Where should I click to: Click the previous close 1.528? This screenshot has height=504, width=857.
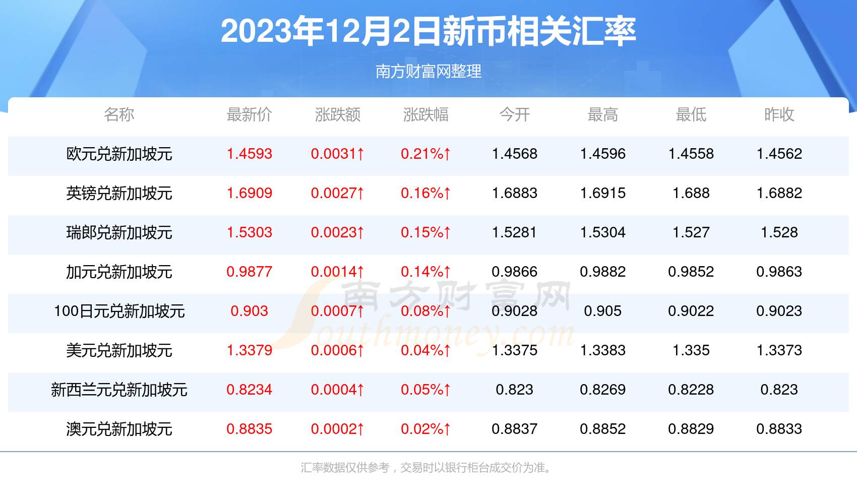pos(779,232)
